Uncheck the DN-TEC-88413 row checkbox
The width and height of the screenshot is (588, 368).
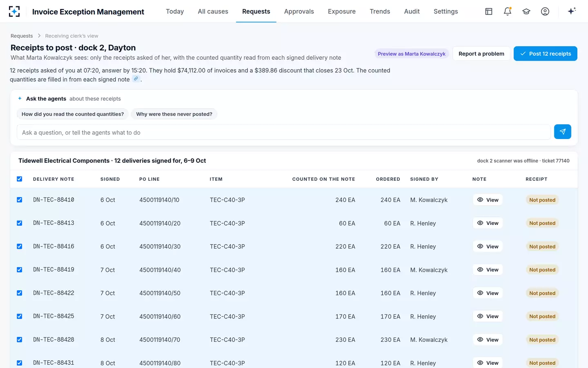click(20, 223)
